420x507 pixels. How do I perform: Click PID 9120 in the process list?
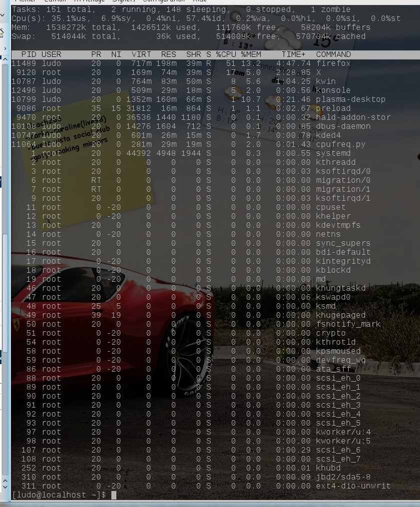(26, 72)
